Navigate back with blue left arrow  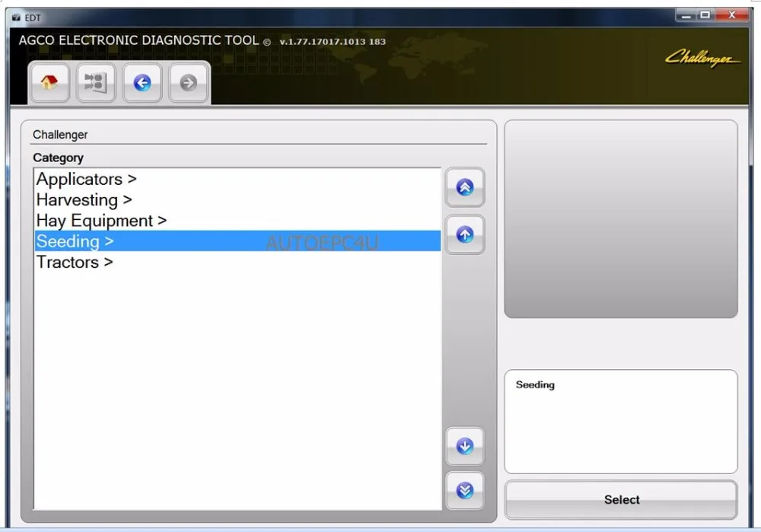tap(142, 82)
